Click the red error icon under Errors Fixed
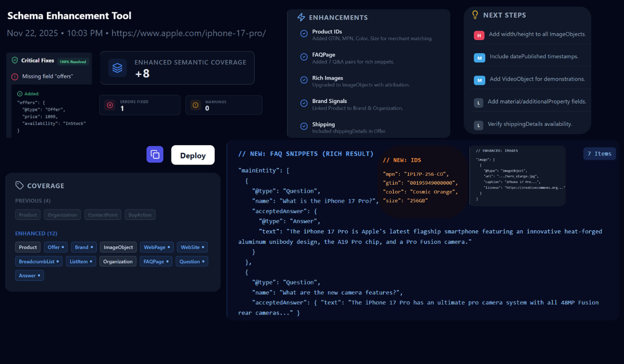This screenshot has width=624, height=364. click(110, 105)
